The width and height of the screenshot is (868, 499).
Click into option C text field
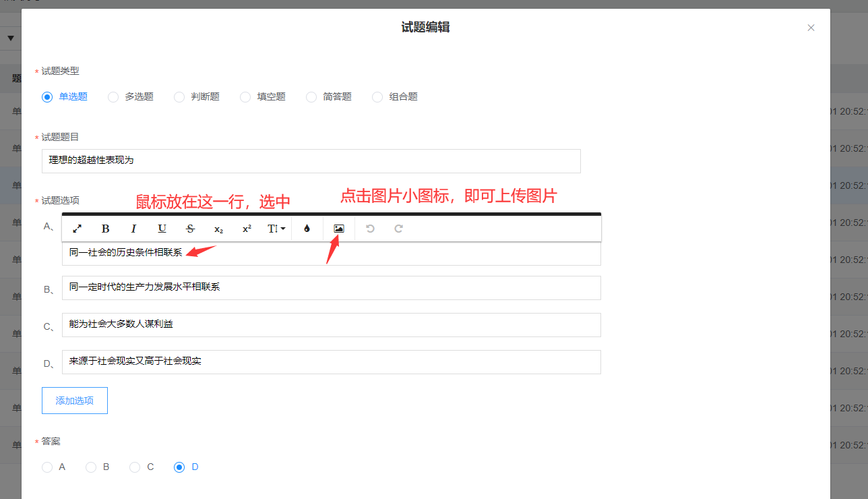pos(331,325)
